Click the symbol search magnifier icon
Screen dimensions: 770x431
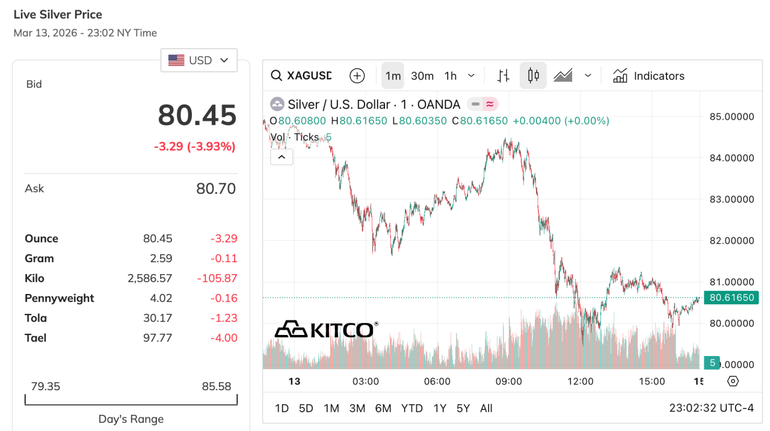point(277,76)
